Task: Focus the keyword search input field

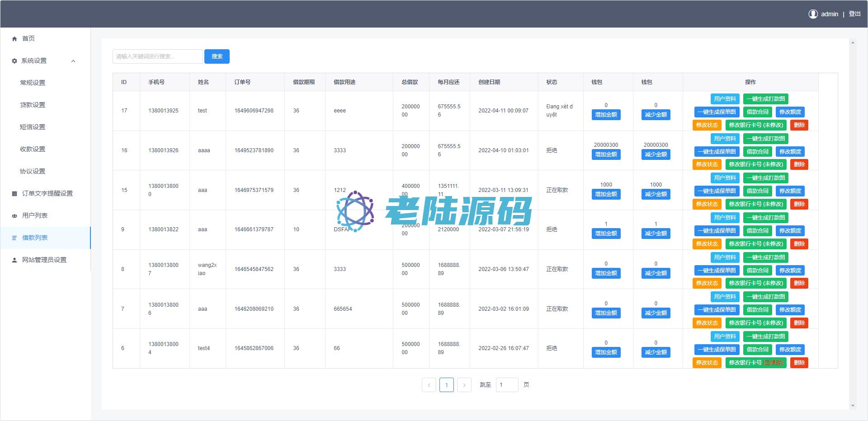Action: tap(157, 56)
